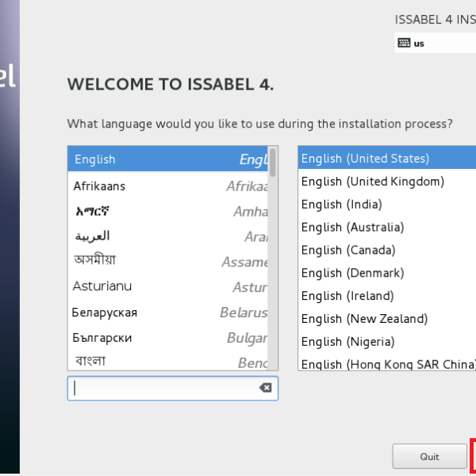Select the Assamese language entry
This screenshot has width=476, height=476.
point(167,261)
